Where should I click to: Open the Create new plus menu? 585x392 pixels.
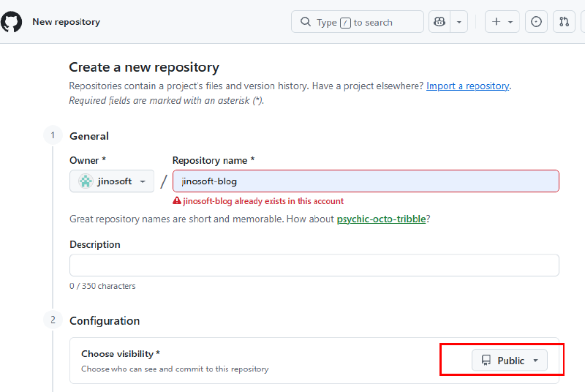coord(502,22)
